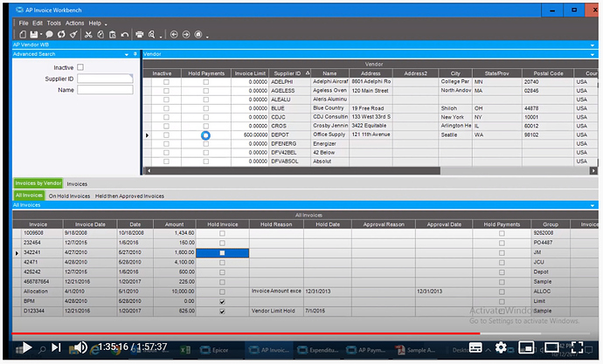This screenshot has height=364, width=603.
Task: Click the Undo arrow icon
Action: tap(126, 34)
